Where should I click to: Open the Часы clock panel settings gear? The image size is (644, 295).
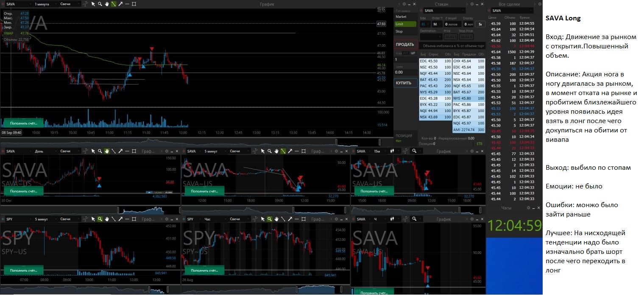(529, 208)
